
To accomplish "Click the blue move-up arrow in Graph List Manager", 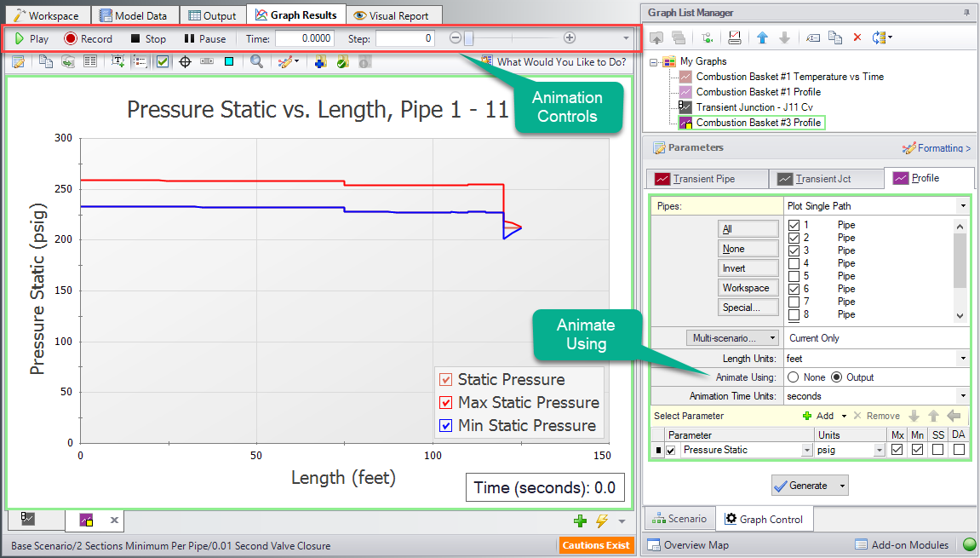I will 763,37.
